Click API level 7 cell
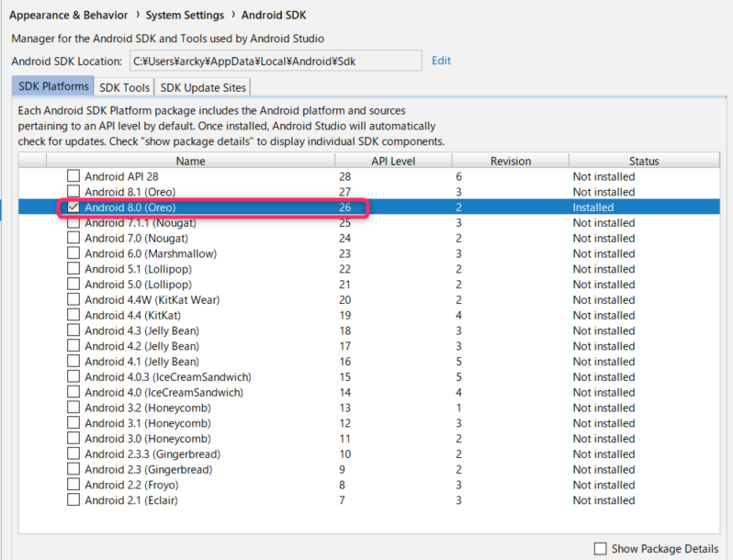Viewport: 733px width, 560px height. pos(343,500)
